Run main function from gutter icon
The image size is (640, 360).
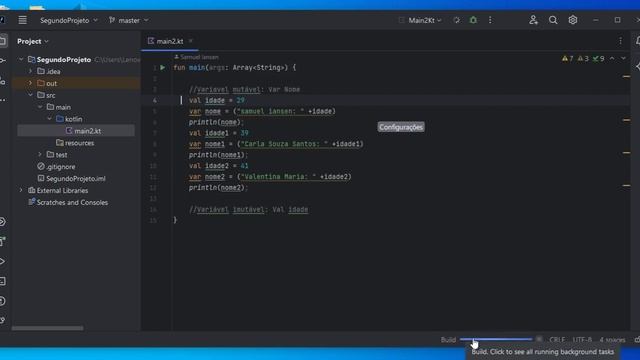162,67
